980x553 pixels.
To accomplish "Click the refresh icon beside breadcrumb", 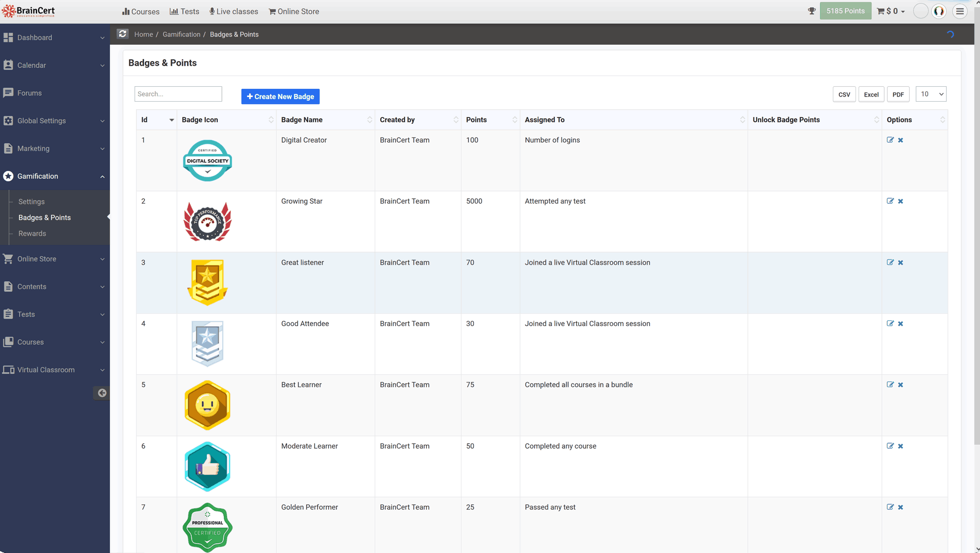I will pos(122,34).
